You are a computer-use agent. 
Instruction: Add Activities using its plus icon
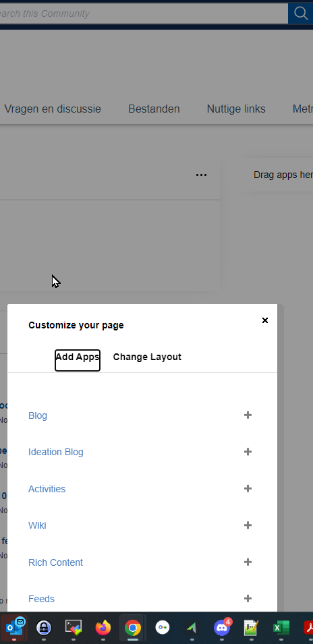coord(248,489)
